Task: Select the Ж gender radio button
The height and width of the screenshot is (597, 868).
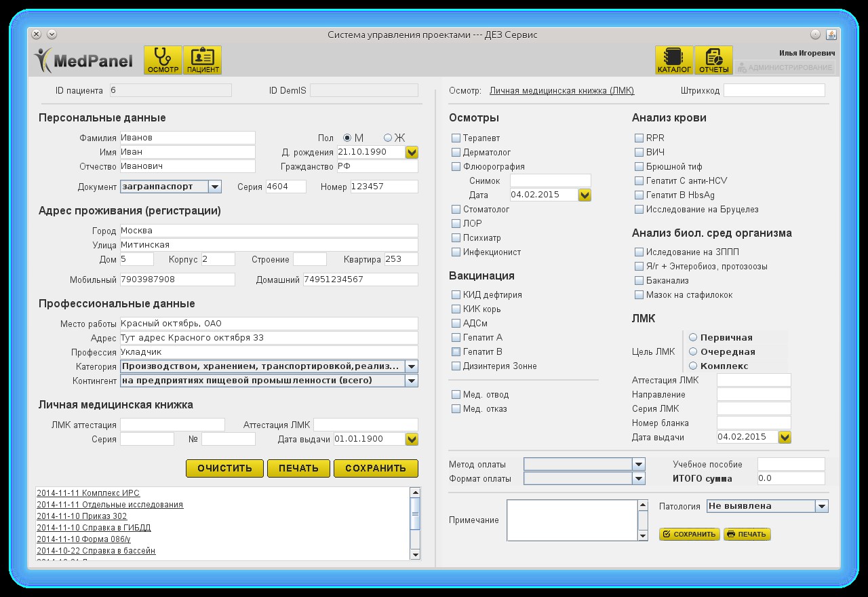Action: coord(388,138)
